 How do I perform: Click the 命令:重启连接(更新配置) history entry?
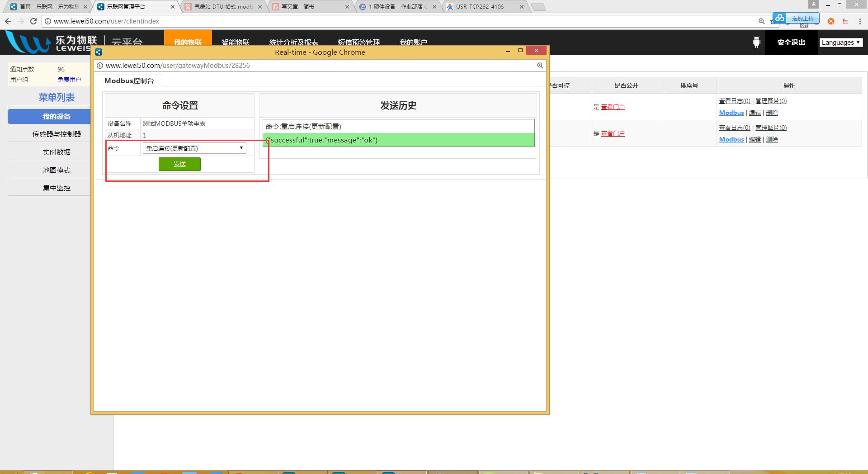click(398, 126)
